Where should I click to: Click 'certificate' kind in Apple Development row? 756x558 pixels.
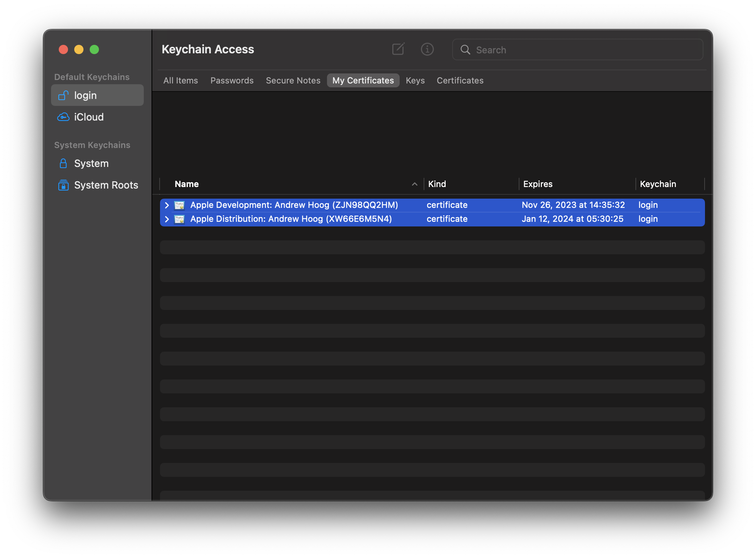447,205
